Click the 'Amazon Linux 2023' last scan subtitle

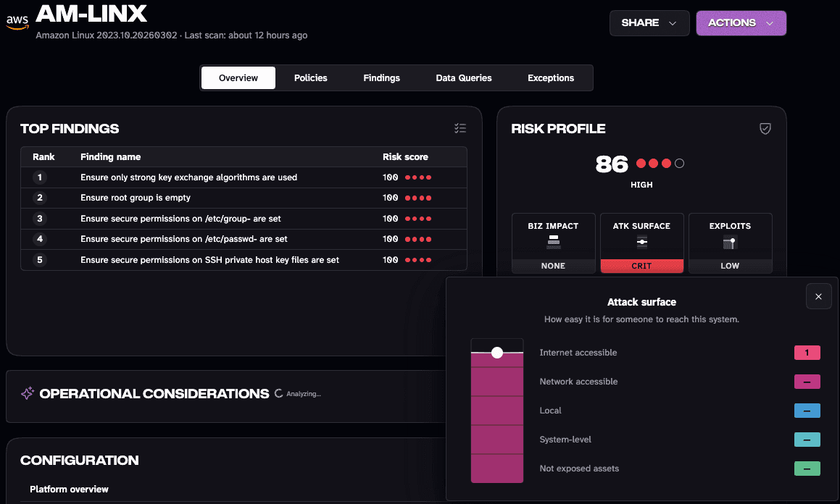(x=172, y=35)
